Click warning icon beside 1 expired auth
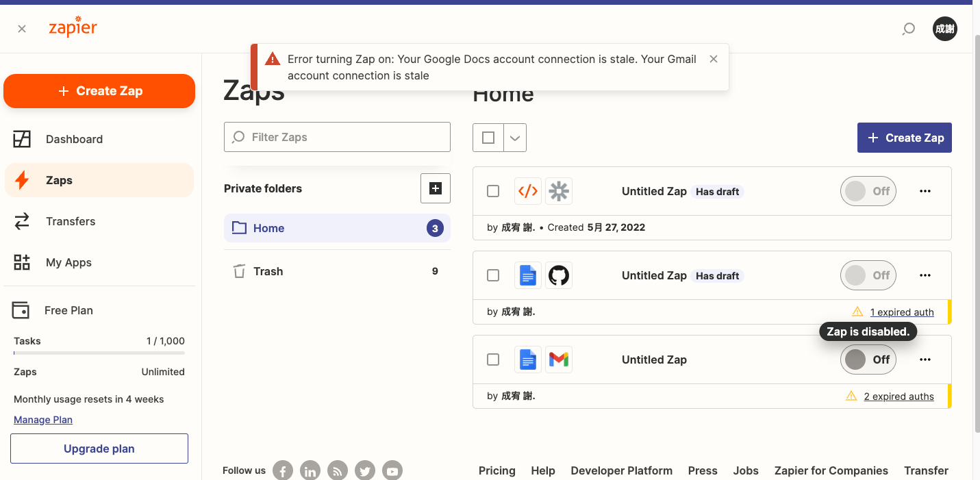980x480 pixels. 857,312
